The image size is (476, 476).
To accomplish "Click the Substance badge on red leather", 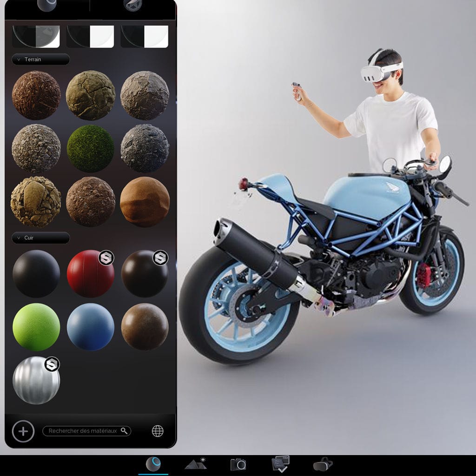I will pyautogui.click(x=106, y=258).
